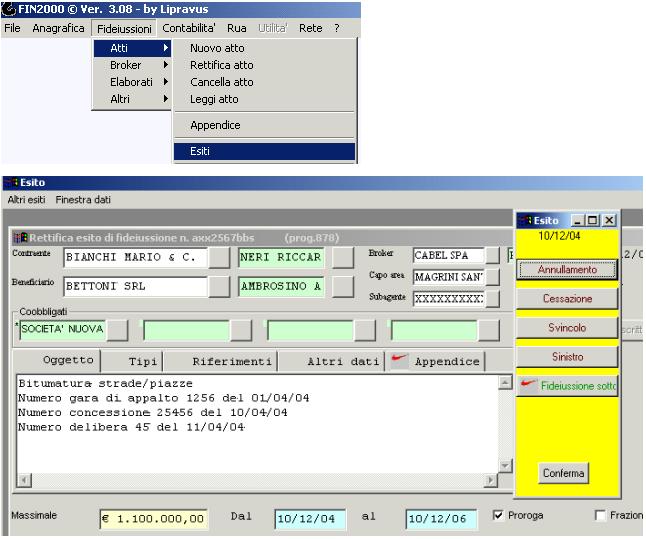Open Finestra dati menu
Viewport: 646px width, 539px height.
pos(83,199)
